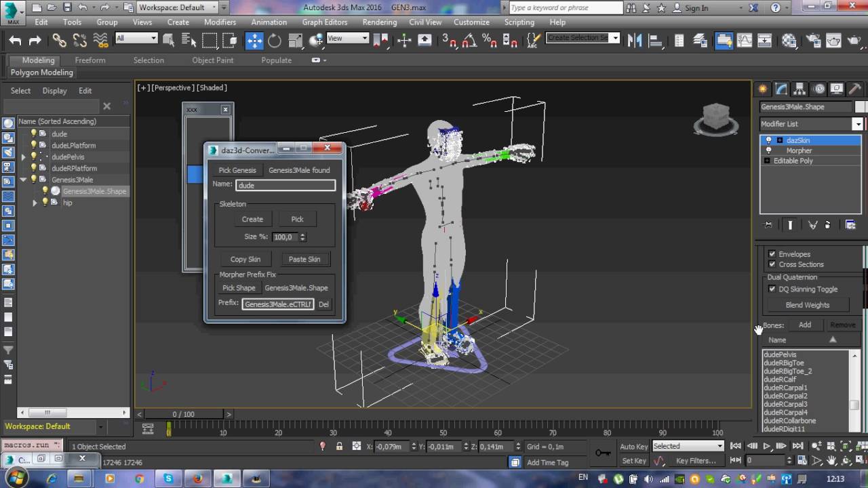
Task: Click the play animation button
Action: (x=767, y=446)
